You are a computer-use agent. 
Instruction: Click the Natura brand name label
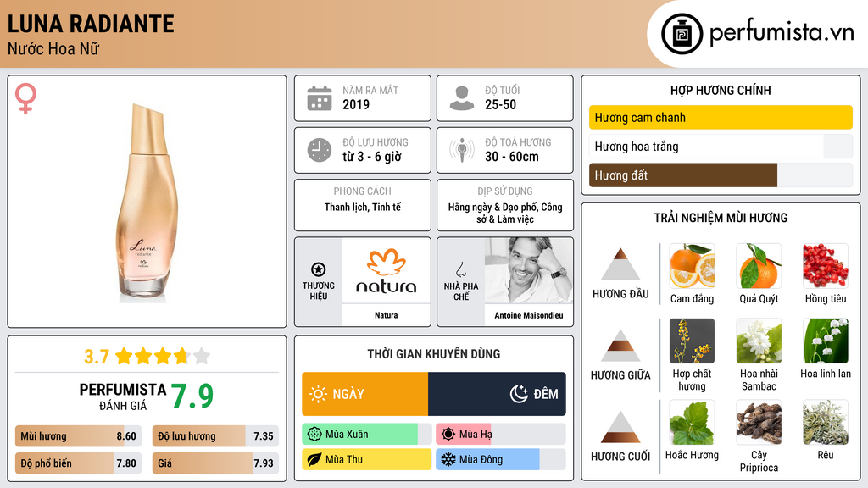[386, 315]
